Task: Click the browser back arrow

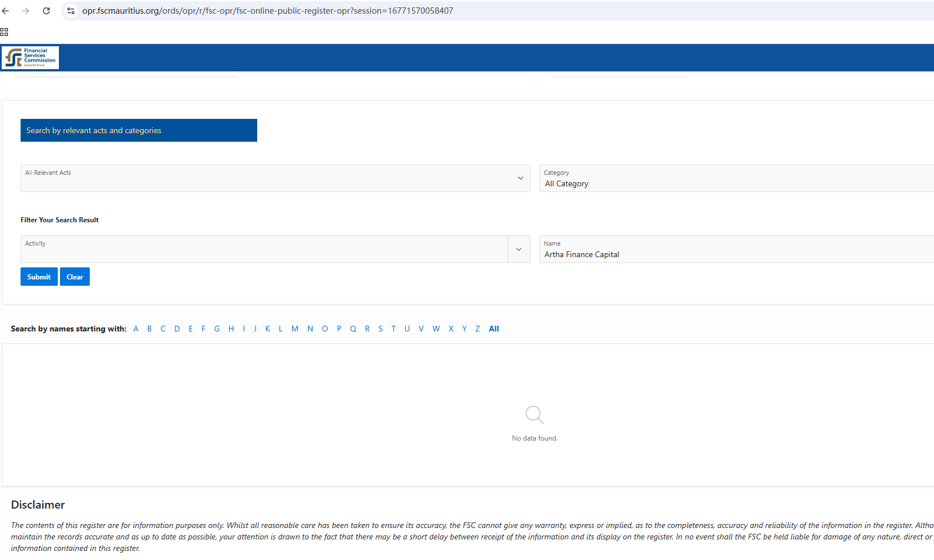Action: (x=6, y=11)
